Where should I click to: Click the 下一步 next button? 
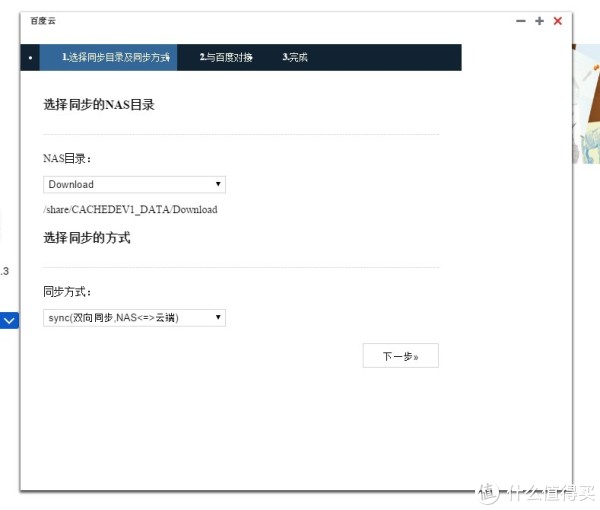pos(401,355)
